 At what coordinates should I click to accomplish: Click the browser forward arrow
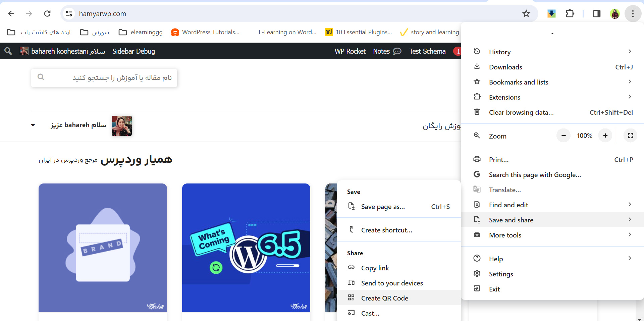click(29, 13)
